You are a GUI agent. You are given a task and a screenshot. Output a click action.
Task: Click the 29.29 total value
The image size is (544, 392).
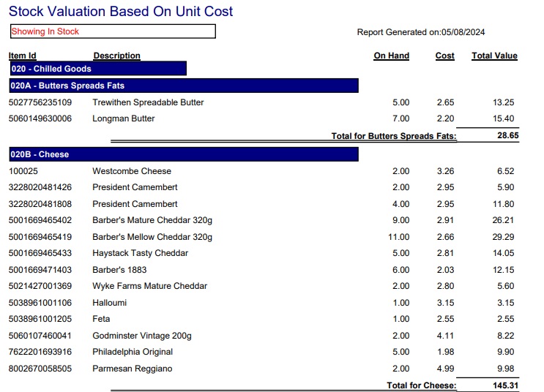[503, 237]
